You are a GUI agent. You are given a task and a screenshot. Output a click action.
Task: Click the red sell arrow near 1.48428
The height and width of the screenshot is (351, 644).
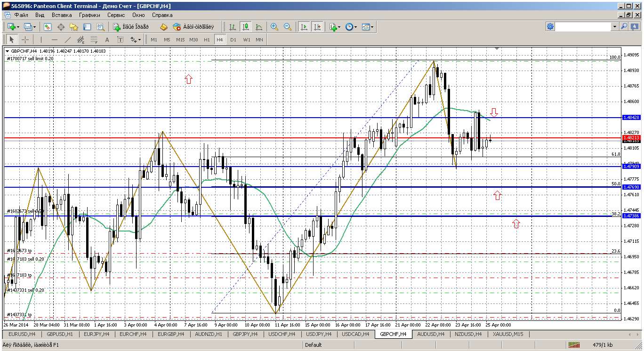(494, 112)
